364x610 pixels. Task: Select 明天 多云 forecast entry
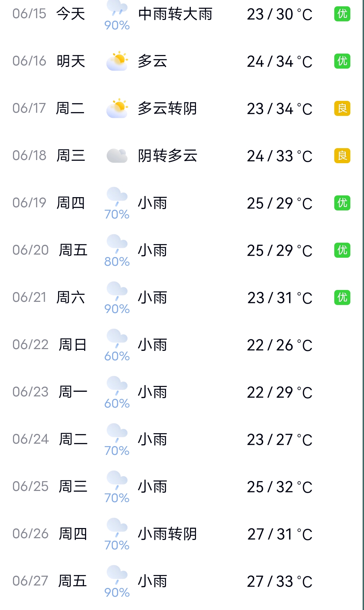[181, 61]
